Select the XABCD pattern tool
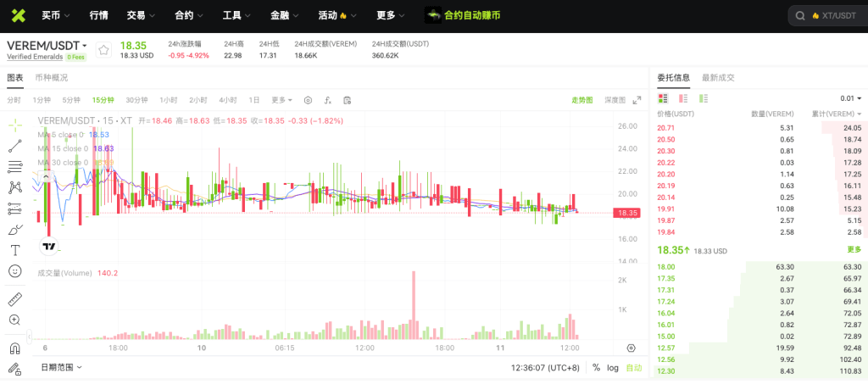The height and width of the screenshot is (384, 868). 15,187
